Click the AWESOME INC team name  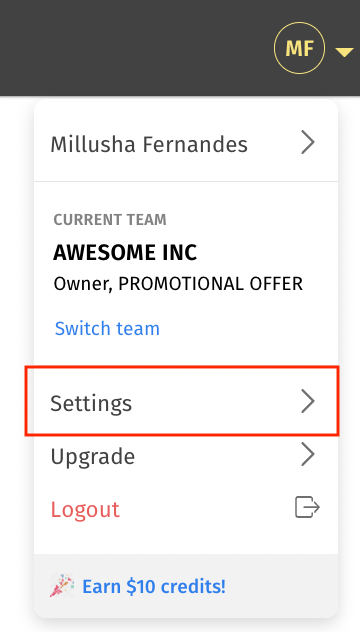[125, 253]
